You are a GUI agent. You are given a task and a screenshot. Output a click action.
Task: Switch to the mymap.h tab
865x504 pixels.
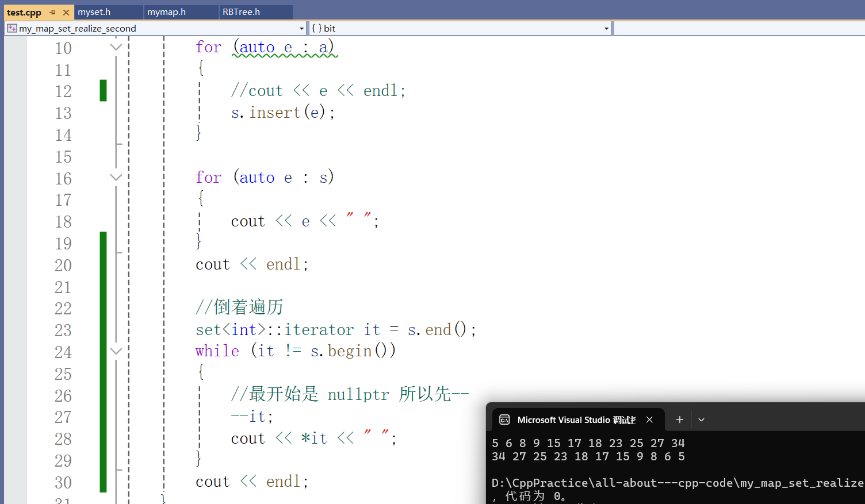click(x=181, y=12)
